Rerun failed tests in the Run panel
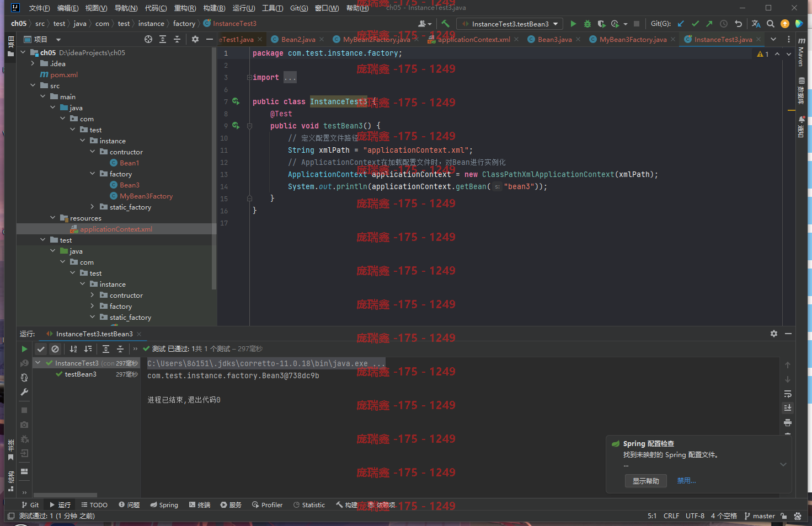812x526 pixels. (x=24, y=363)
